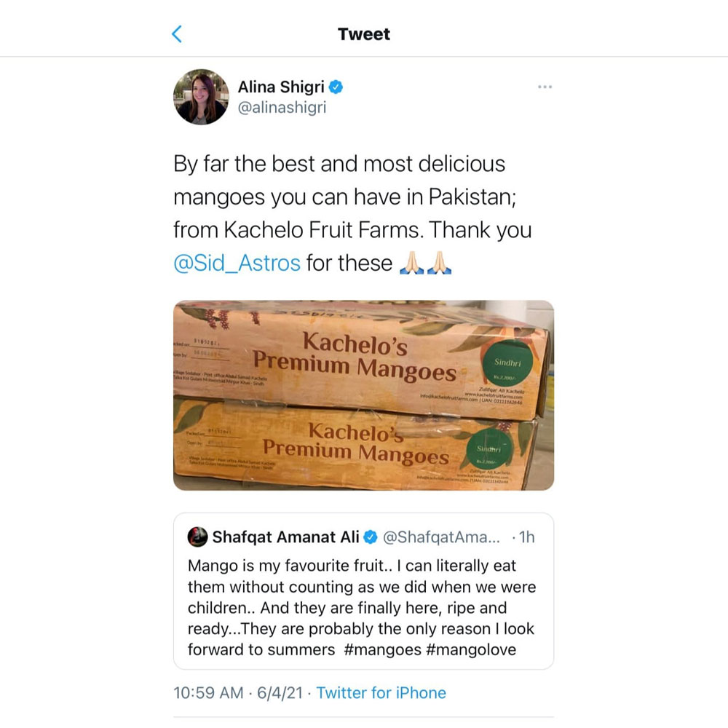728x728 pixels.
Task: Open the three-dot more options menu
Action: (545, 87)
